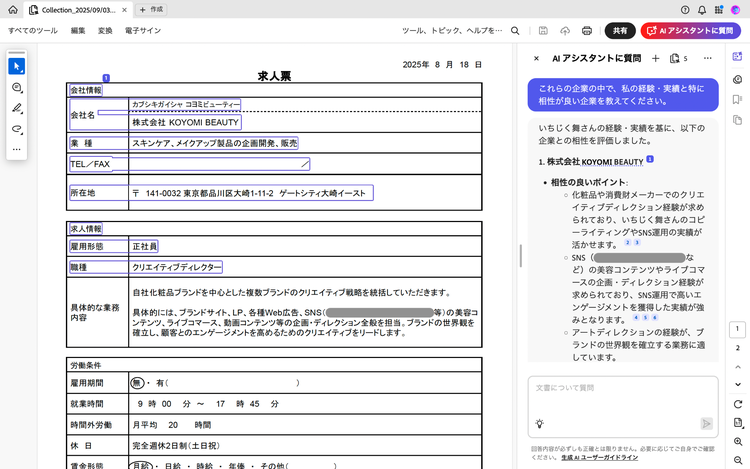Viewport: 750px width, 469px height.
Task: Open the 電子サイン menu
Action: (x=143, y=31)
